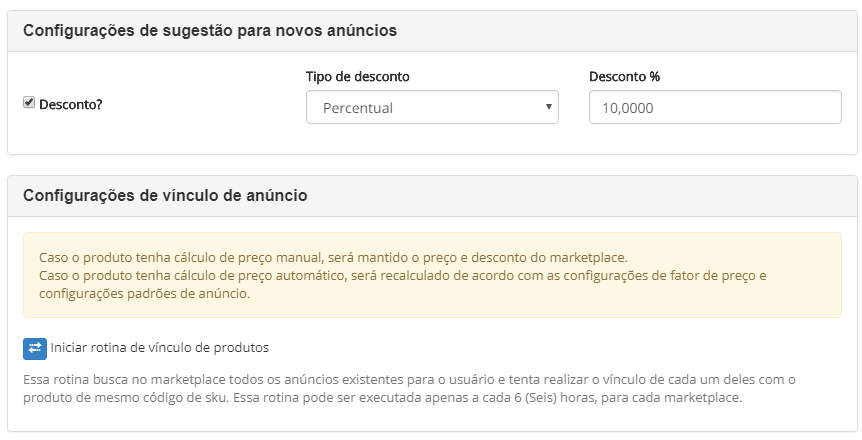Click the yellow price calculation warning box

click(x=432, y=275)
